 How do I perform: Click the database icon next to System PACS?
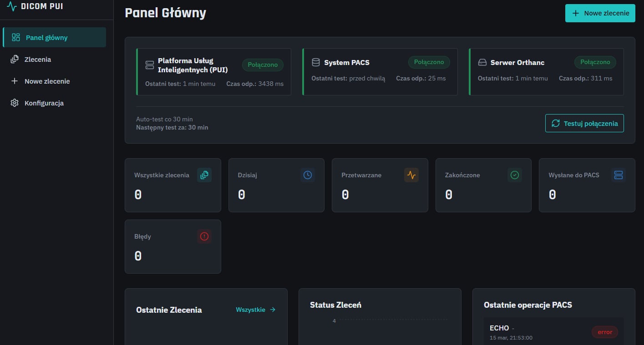point(316,62)
